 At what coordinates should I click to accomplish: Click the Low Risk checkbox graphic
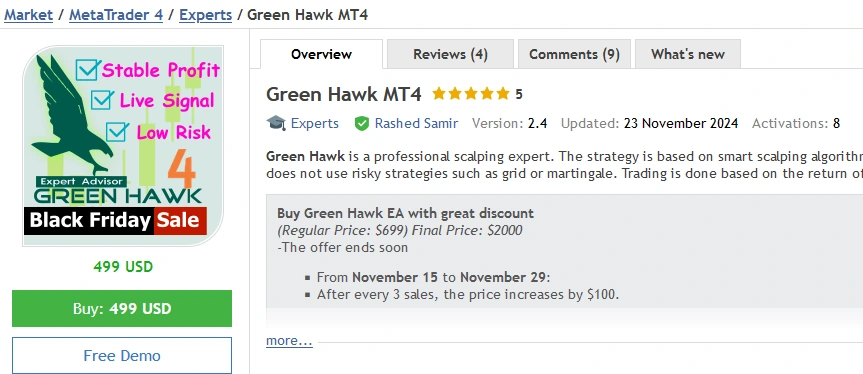tap(118, 131)
